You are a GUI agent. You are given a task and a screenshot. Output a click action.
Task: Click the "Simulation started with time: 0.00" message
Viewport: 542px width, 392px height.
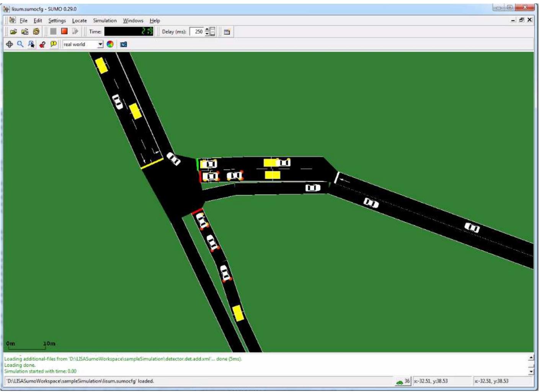40,371
